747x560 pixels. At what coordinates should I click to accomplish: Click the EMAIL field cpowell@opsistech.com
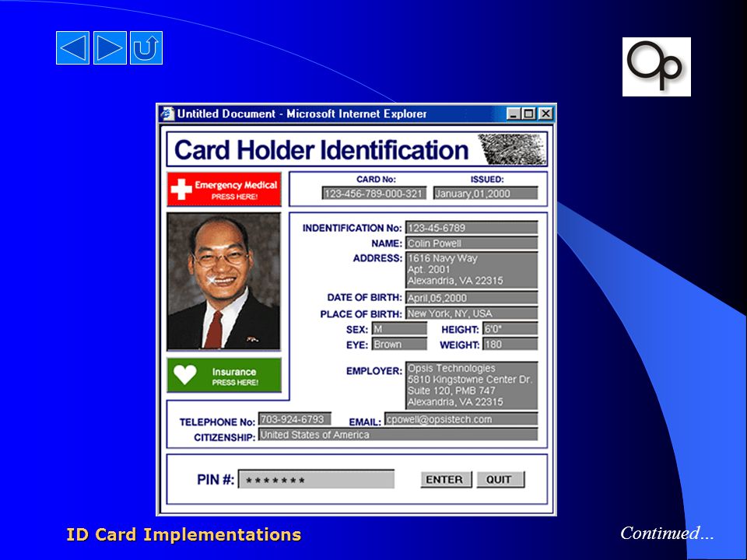[461, 419]
